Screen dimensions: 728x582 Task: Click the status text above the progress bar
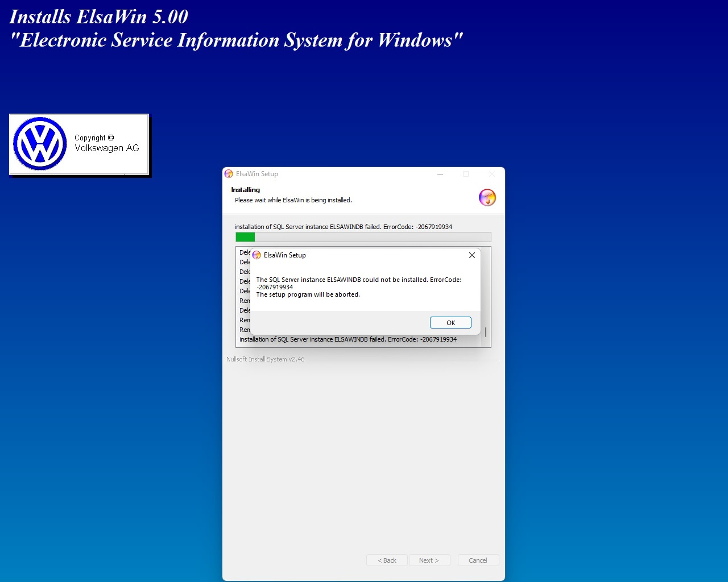344,227
